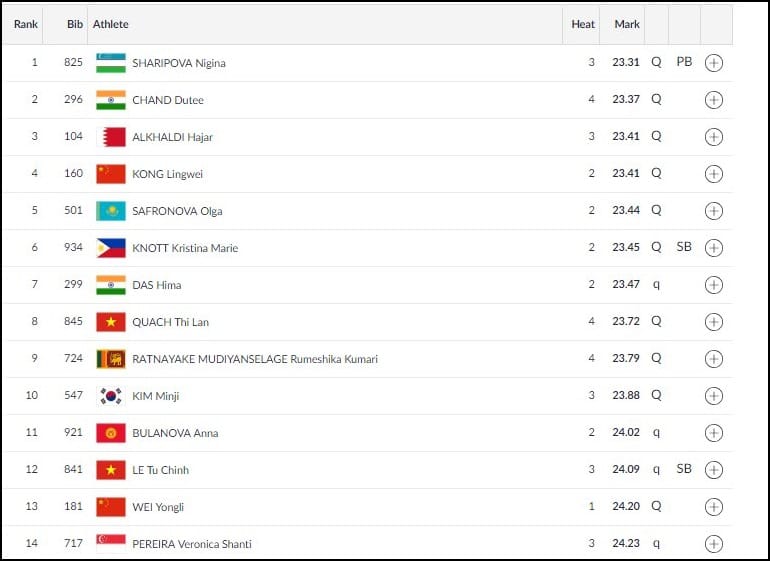
Task: Expand details for SHARIPOVA Nigina row
Action: [x=714, y=63]
